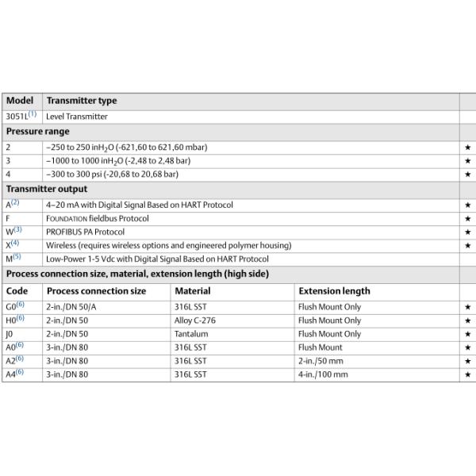Click the star in the PROFIBUS PA Protocol row
The image size is (476, 476).
tap(467, 232)
